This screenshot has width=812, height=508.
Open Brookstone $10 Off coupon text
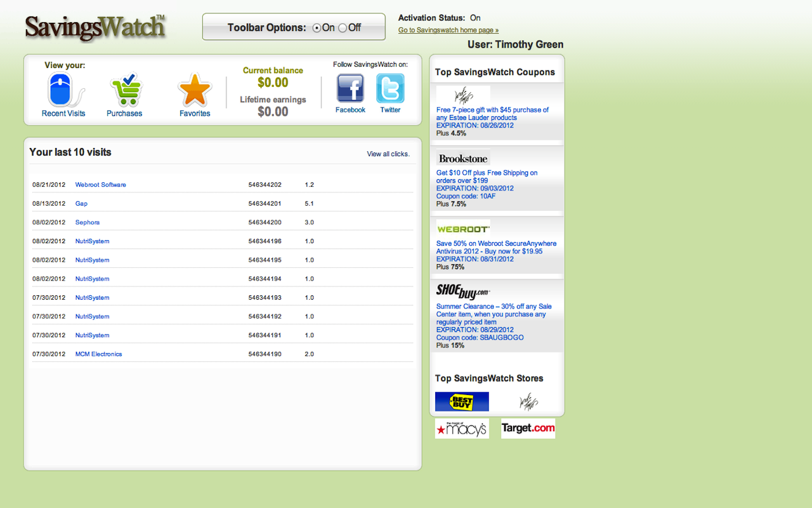click(487, 177)
